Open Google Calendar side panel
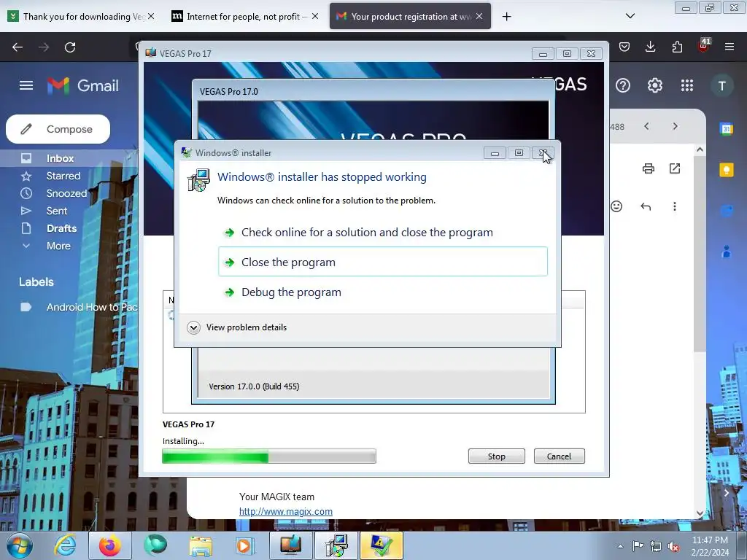 coord(727,128)
